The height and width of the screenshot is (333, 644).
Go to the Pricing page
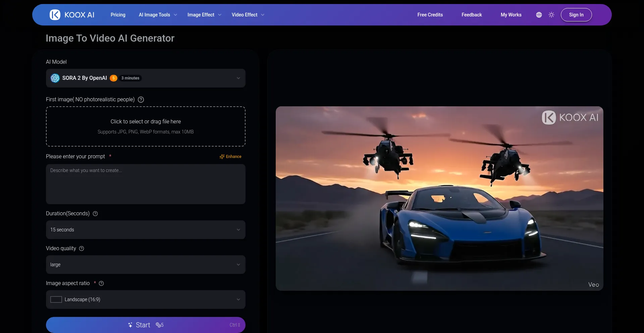[118, 15]
